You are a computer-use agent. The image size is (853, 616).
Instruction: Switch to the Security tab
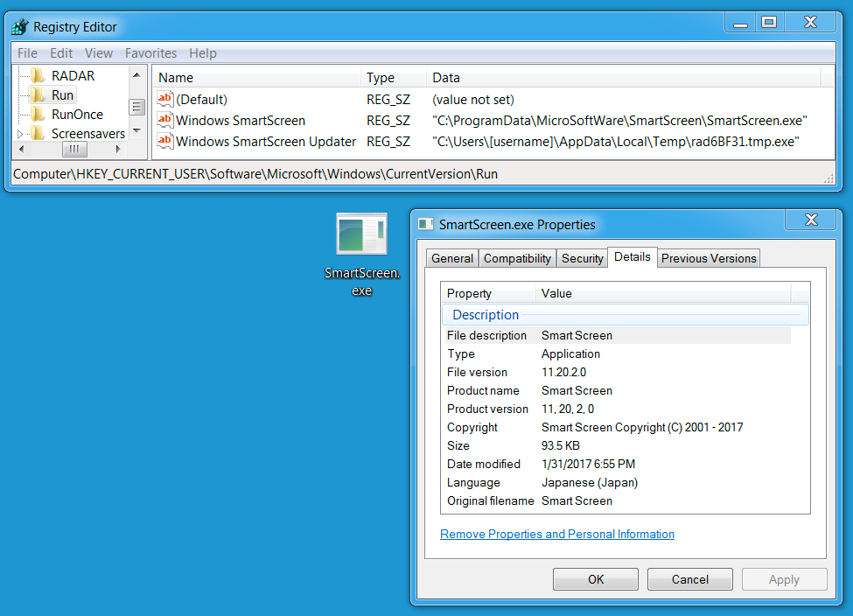click(x=582, y=258)
